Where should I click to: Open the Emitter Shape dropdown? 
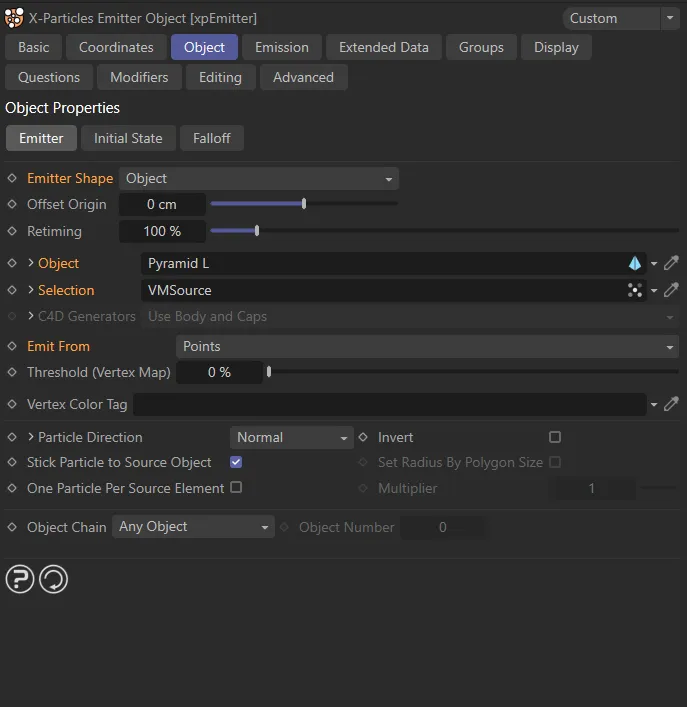[259, 179]
